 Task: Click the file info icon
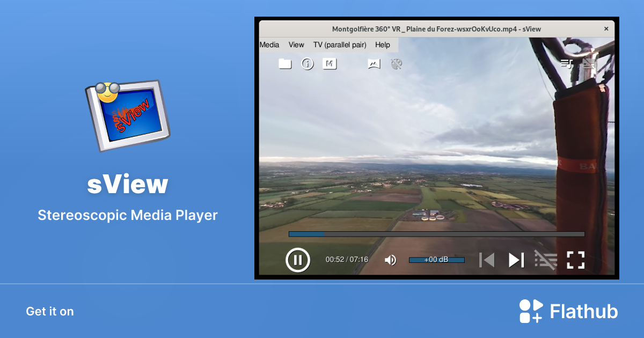point(307,63)
